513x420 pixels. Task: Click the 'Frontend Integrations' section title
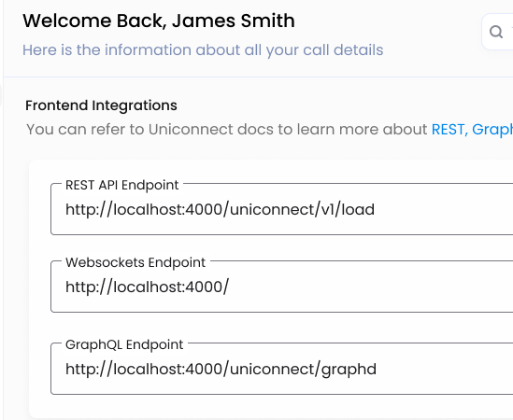point(101,105)
